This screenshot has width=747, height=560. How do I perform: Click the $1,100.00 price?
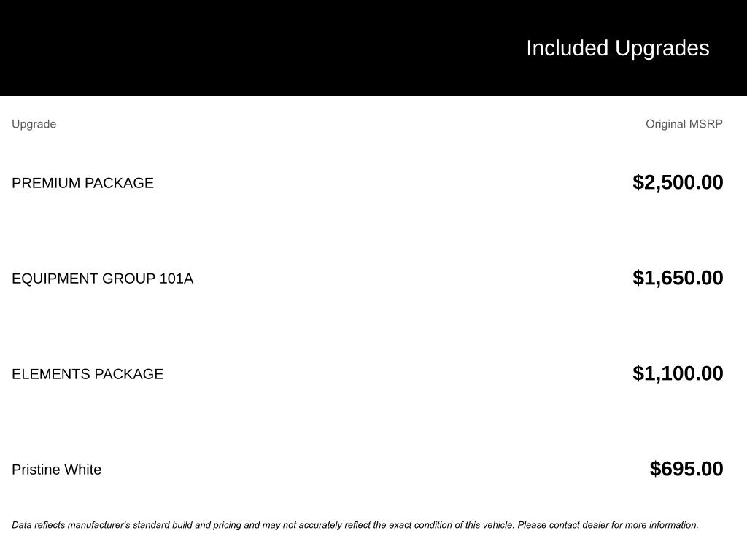tap(678, 373)
